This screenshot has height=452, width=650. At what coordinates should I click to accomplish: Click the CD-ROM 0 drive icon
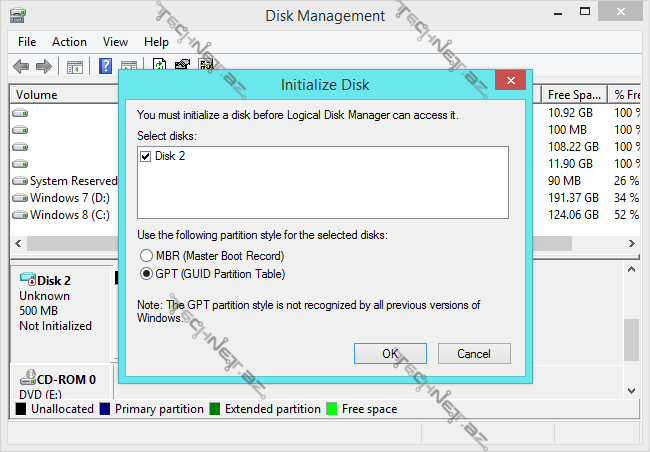pos(26,379)
